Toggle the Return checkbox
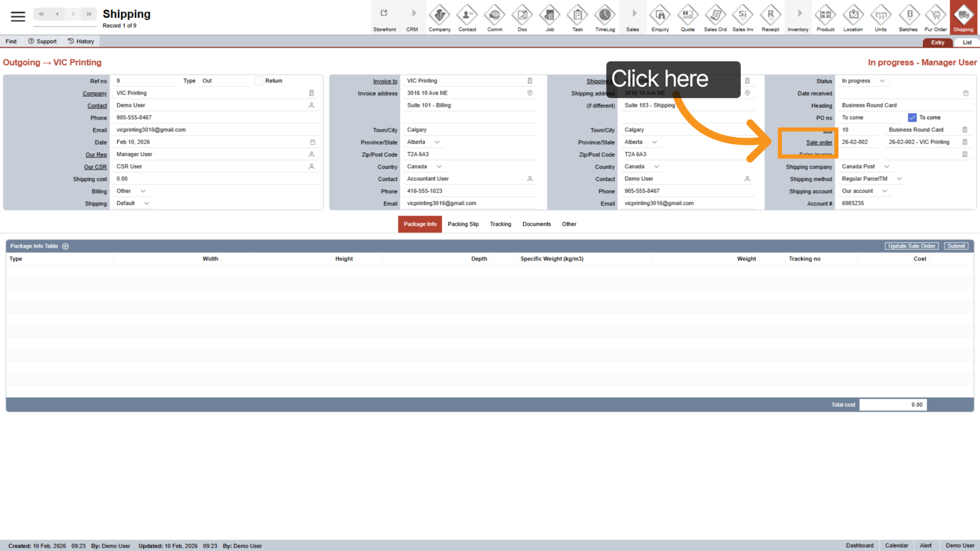The width and height of the screenshot is (980, 551). 258,81
